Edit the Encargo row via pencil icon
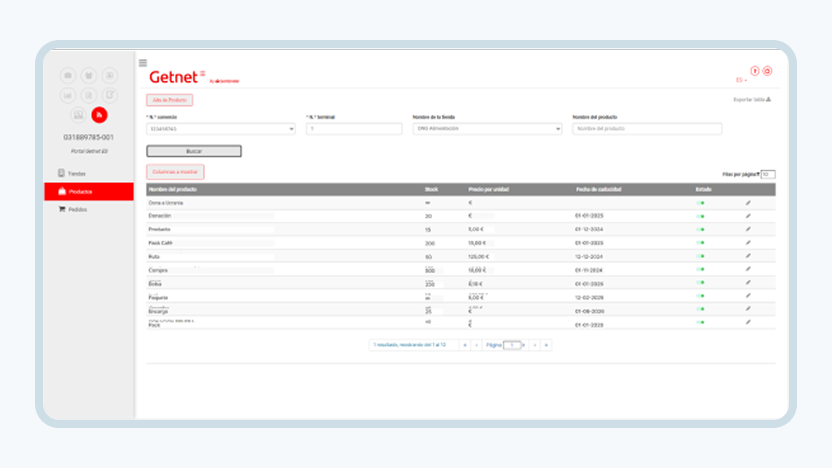This screenshot has height=468, width=832. click(748, 309)
